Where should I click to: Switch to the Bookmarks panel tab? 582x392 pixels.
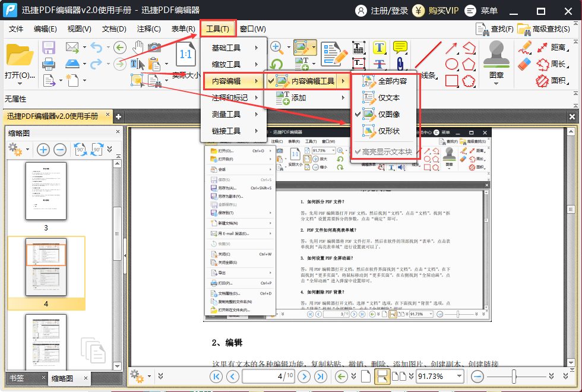[x=17, y=378]
